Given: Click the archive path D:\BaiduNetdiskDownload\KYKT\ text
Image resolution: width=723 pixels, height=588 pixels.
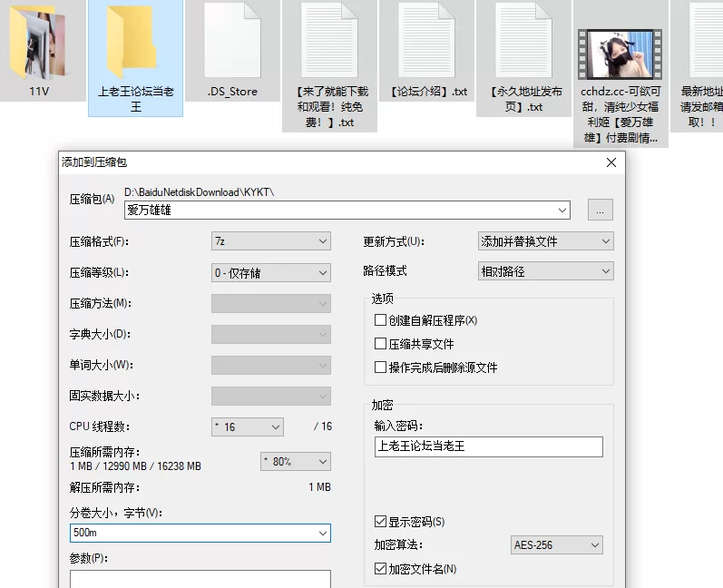Looking at the screenshot, I should point(200,192).
